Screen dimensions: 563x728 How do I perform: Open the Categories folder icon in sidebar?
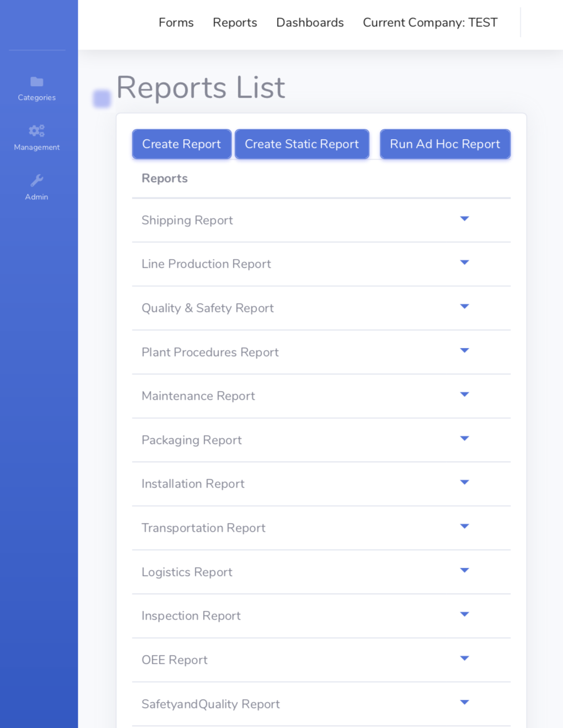(x=36, y=82)
